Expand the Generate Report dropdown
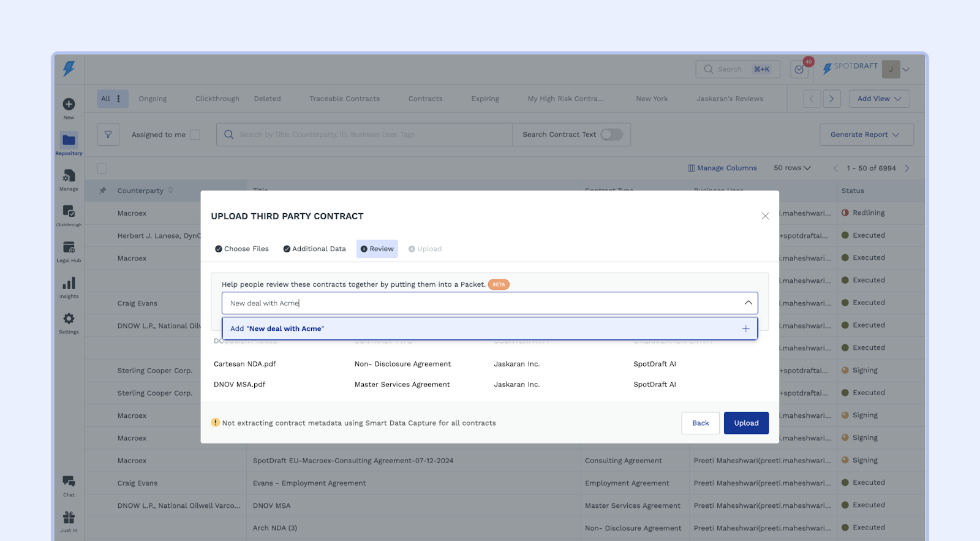980x541 pixels. [x=866, y=135]
